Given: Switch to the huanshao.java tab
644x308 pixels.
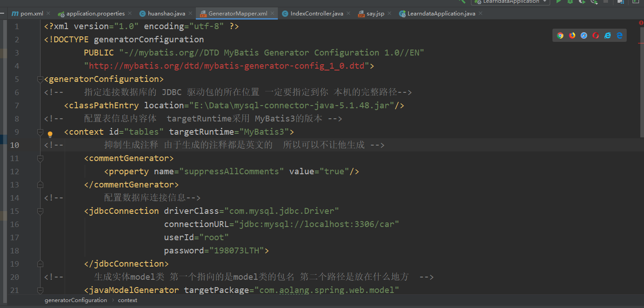Looking at the screenshot, I should pos(166,14).
